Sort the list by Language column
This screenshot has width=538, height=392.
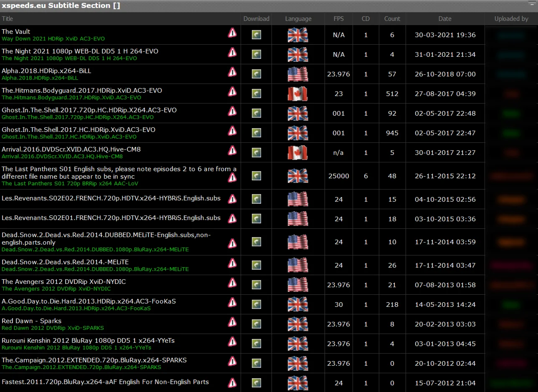(298, 18)
